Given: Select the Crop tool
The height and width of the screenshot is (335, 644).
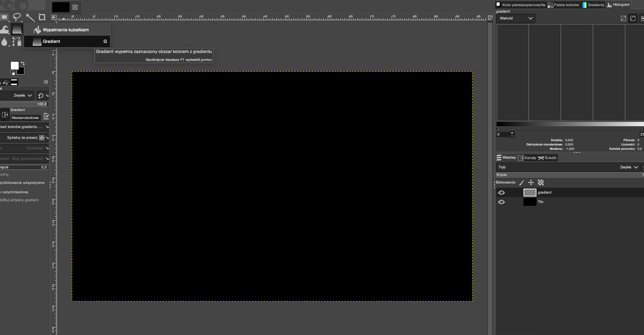Looking at the screenshot, I should [42, 17].
